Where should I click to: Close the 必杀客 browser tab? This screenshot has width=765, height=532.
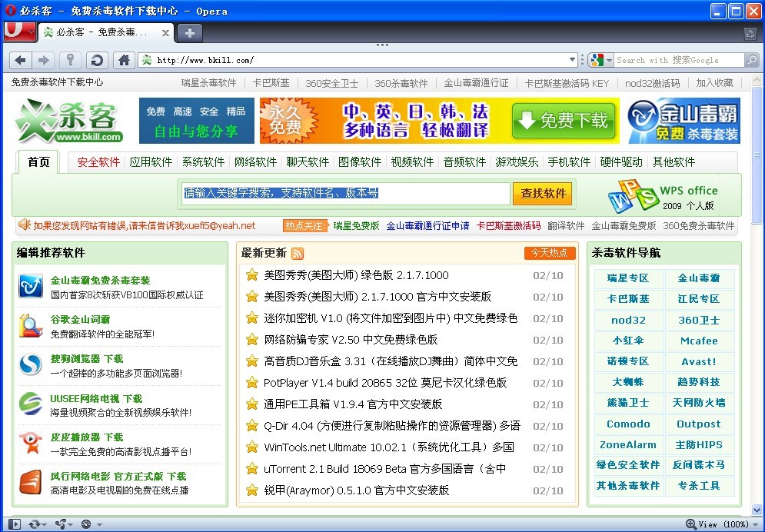165,32
